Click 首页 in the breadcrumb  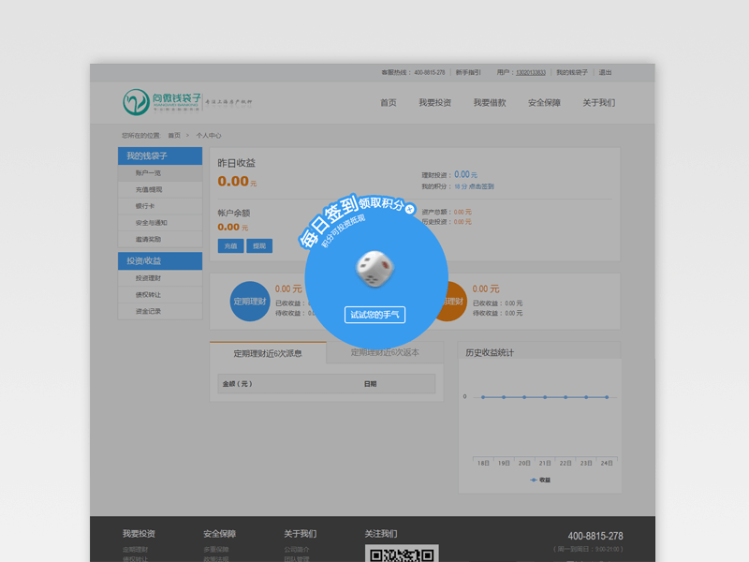174,136
